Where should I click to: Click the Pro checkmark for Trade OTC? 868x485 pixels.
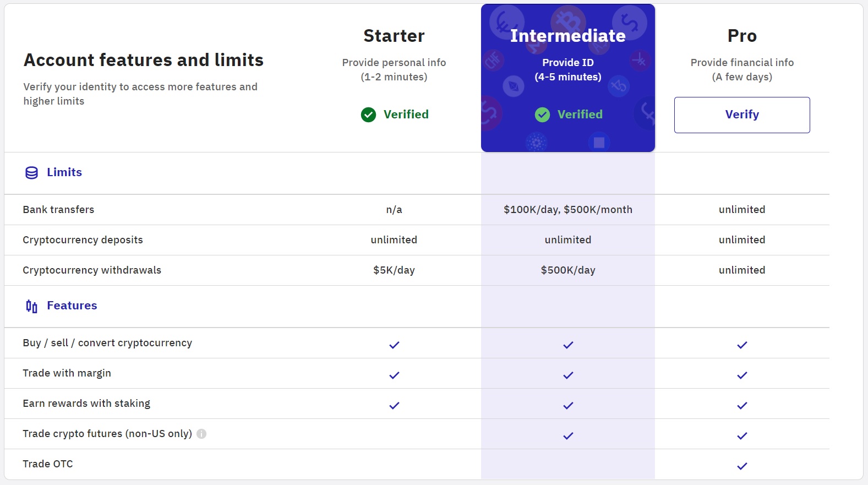pos(742,466)
